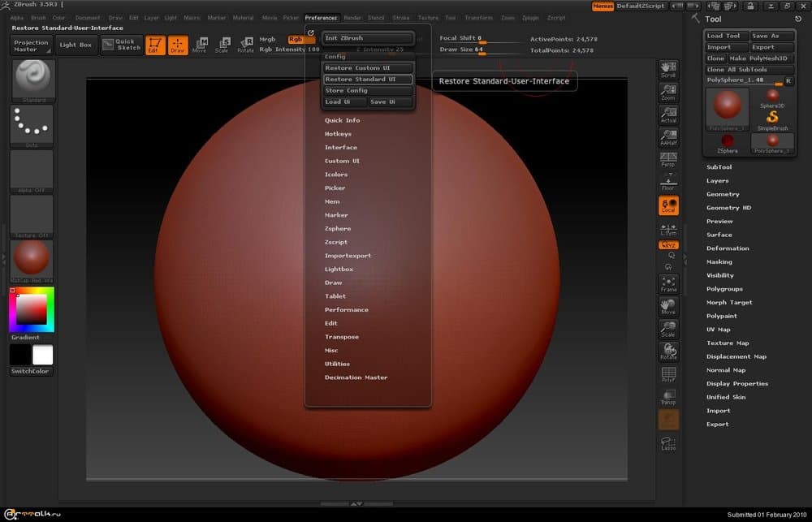
Task: Toggle the Floor grid
Action: pos(668,183)
